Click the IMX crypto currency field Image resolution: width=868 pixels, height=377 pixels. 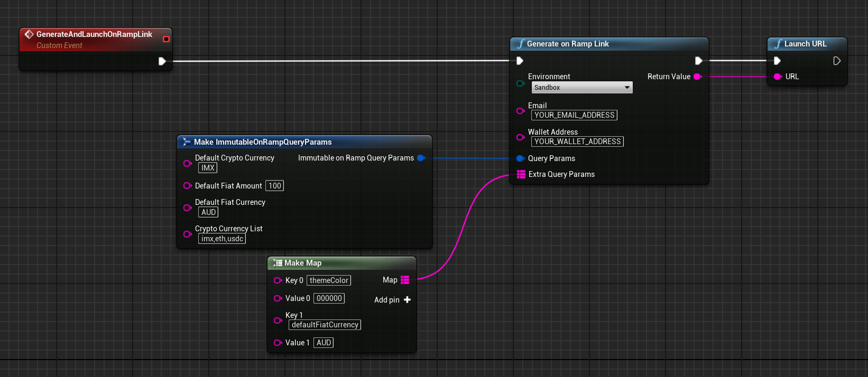coord(208,168)
